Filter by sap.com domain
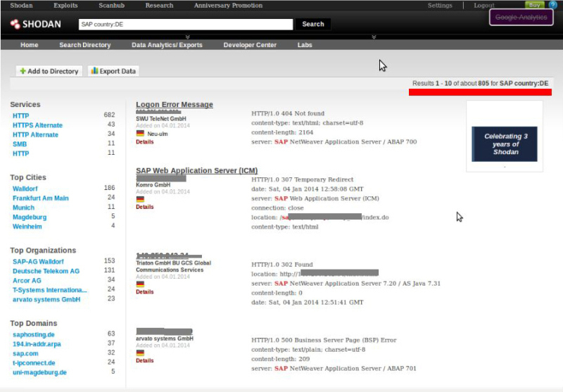The width and height of the screenshot is (563, 392). (25, 353)
